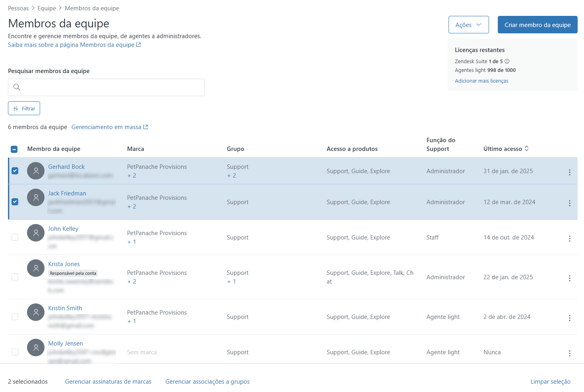This screenshot has height=392, width=584.
Task: Click Limpar seleção
Action: click(550, 382)
